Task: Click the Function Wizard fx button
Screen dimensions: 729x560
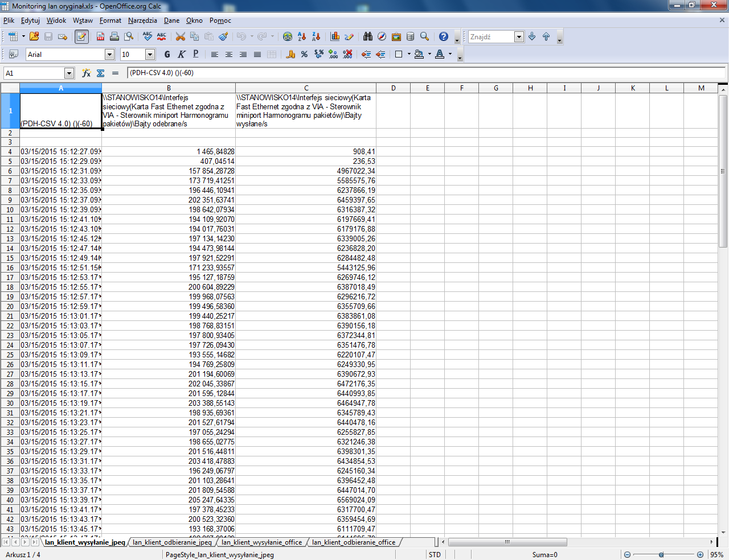Action: [87, 73]
